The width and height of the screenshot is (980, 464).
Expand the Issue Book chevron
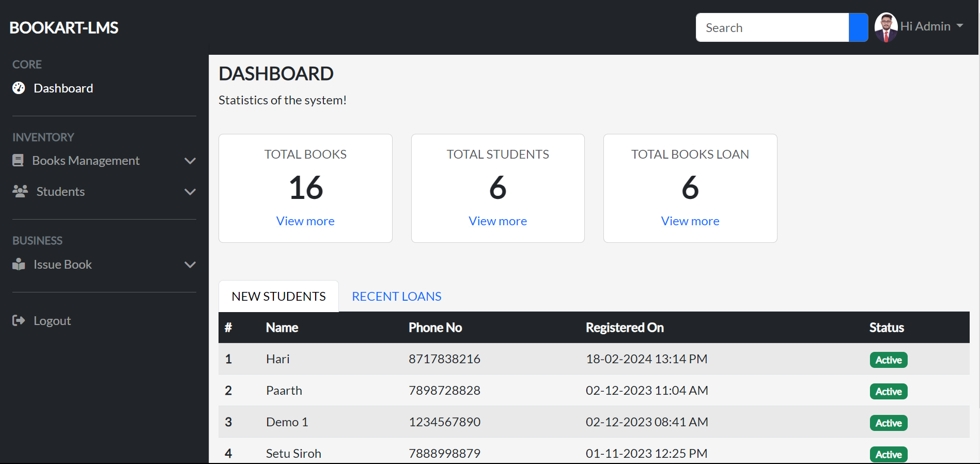pos(190,265)
